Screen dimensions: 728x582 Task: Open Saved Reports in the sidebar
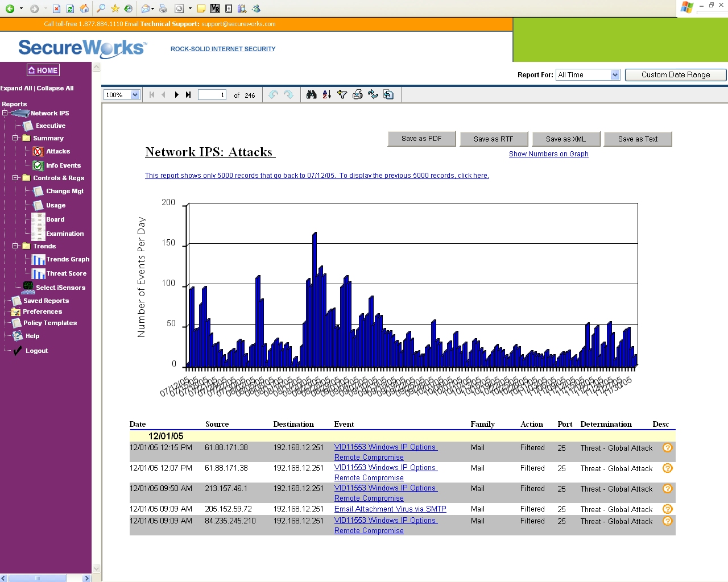(x=45, y=301)
